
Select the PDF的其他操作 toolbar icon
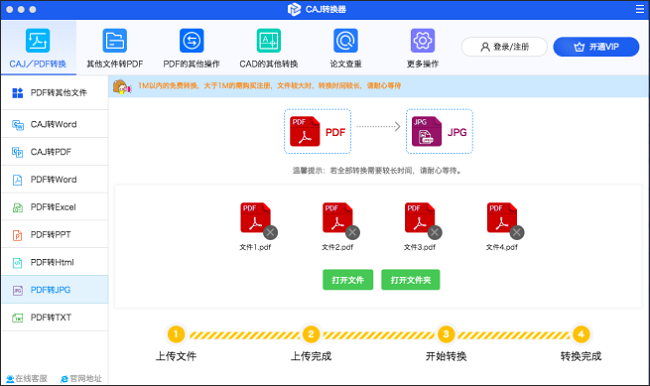(x=192, y=41)
